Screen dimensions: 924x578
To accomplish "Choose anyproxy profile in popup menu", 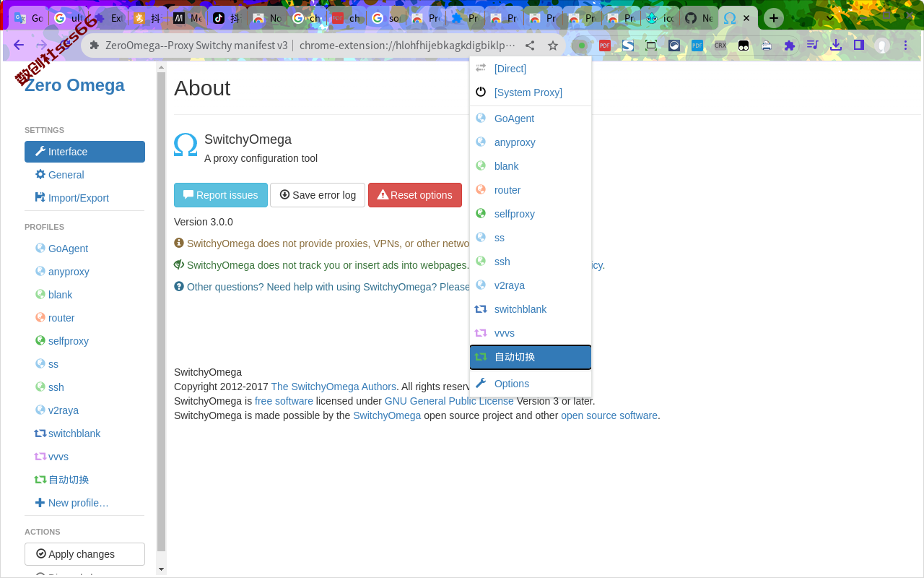I will coord(531,142).
